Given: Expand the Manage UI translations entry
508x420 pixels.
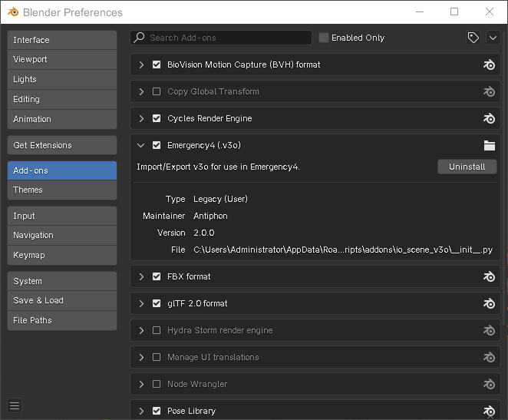Looking at the screenshot, I should (141, 357).
